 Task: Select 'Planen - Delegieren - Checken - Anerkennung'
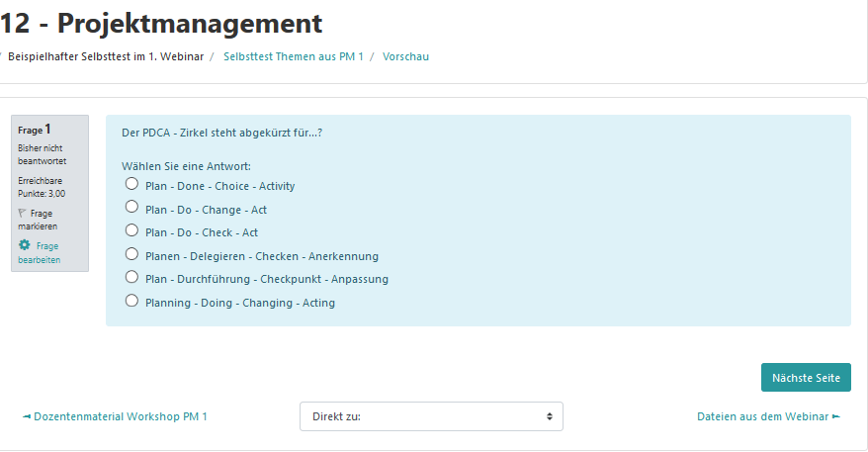coord(131,254)
